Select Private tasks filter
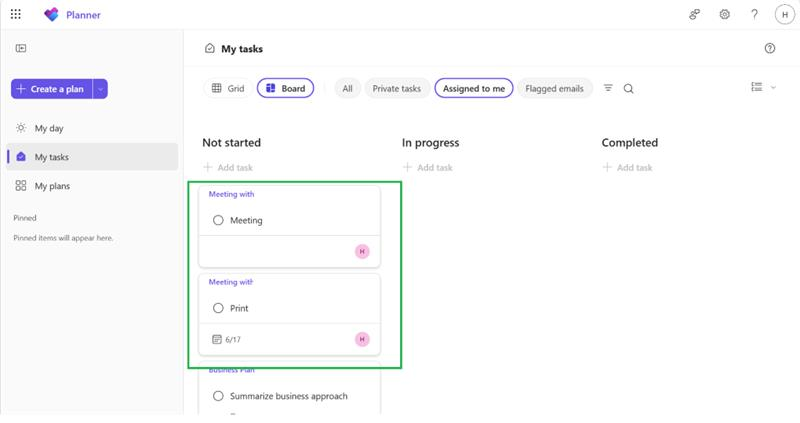This screenshot has height=423, width=800. tap(397, 88)
